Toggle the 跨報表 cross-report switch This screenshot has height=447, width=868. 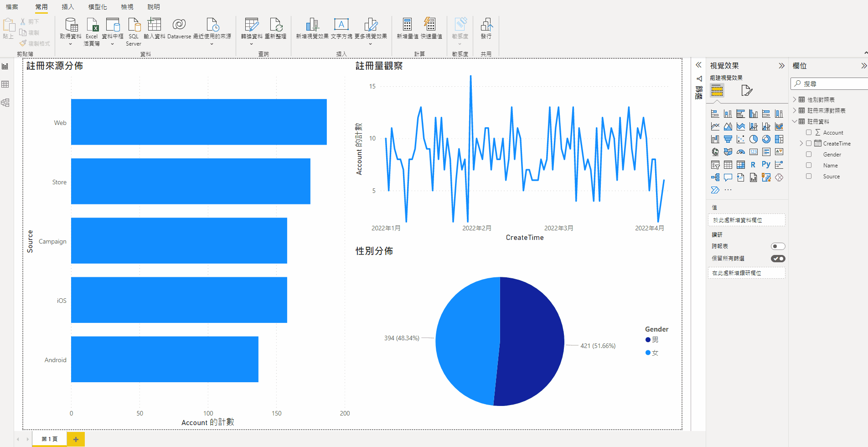coord(778,246)
